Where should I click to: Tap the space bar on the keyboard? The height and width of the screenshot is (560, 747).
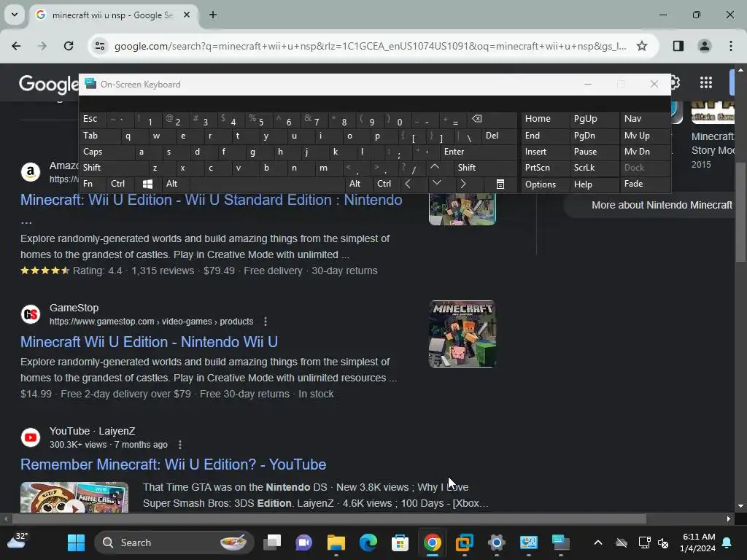point(267,184)
